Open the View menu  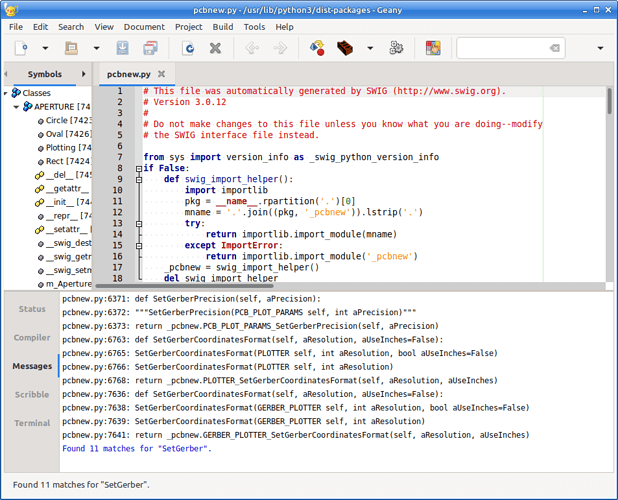104,27
